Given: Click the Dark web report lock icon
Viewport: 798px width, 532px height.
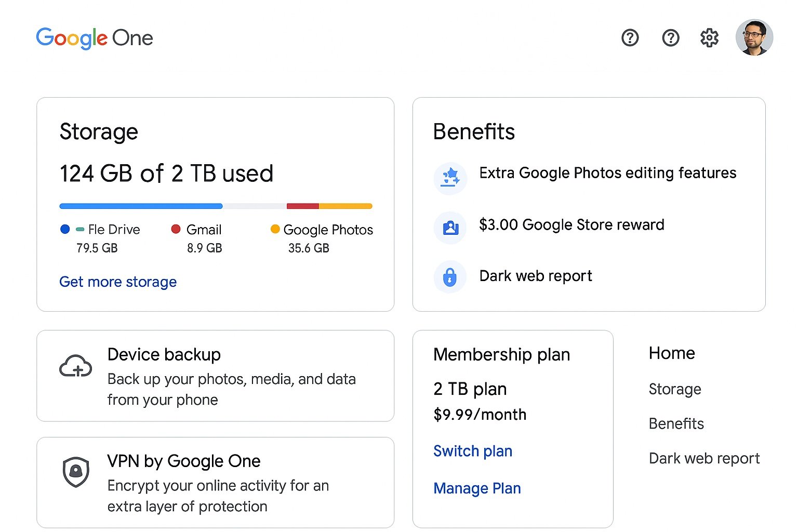Looking at the screenshot, I should tap(450, 276).
